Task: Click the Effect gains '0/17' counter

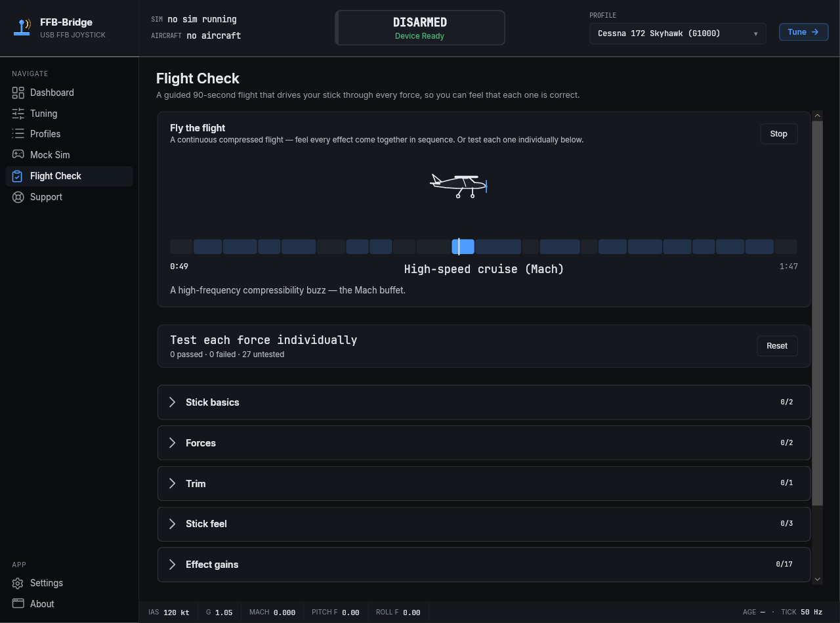Action: pos(784,565)
